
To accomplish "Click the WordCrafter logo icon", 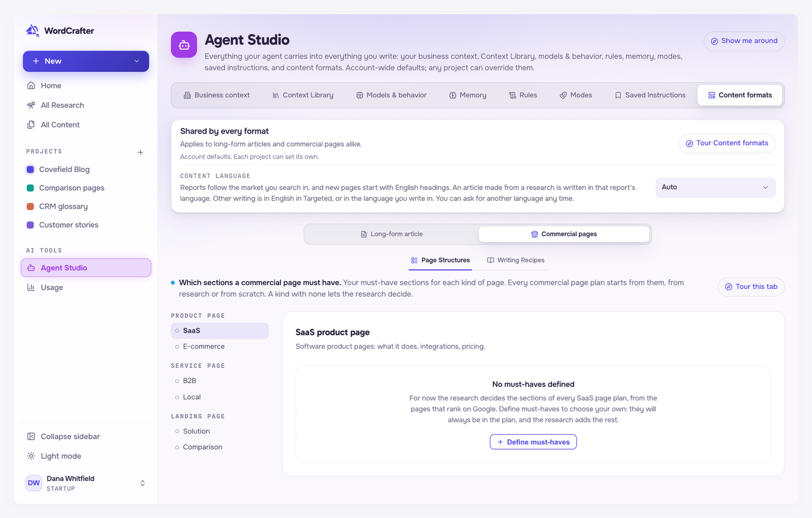I will pos(32,30).
